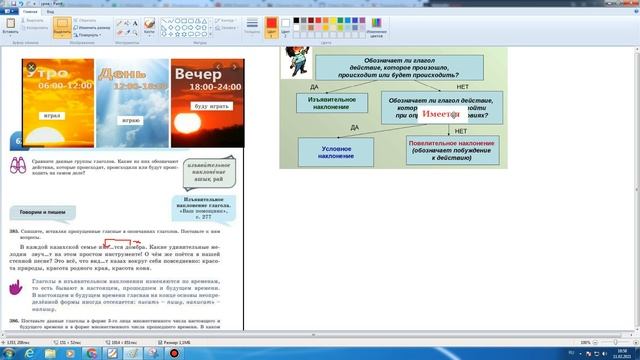Choose the Oval shape in shapes gallery
Image resolution: width=640 pixels, height=360 pixels.
coord(178,21)
